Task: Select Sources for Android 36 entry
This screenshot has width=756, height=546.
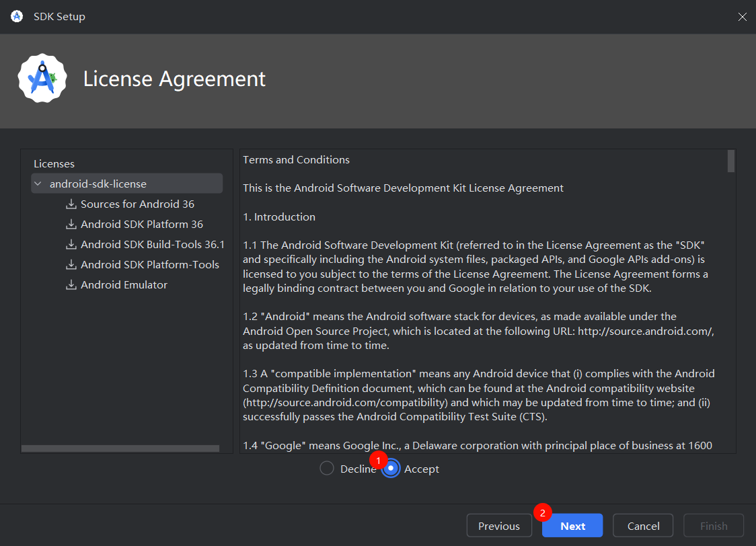Action: (137, 204)
